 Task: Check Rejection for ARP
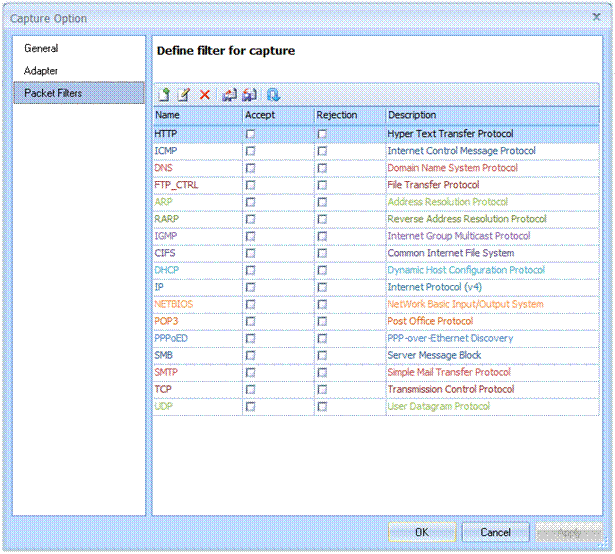[322, 202]
